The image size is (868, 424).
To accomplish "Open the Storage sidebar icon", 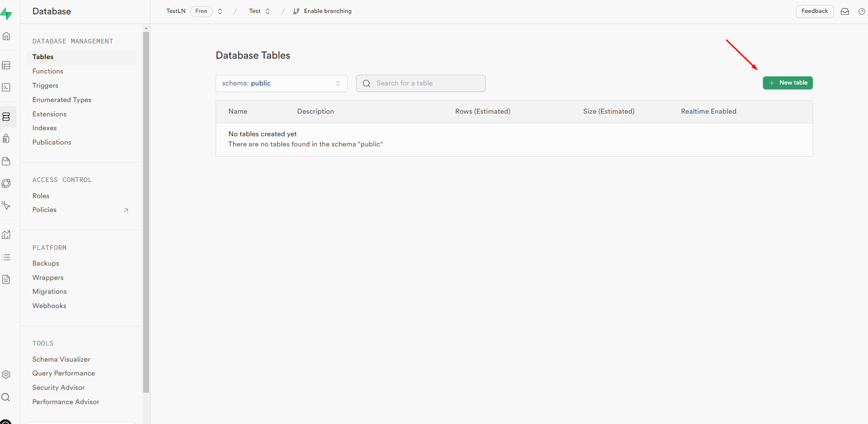I will click(6, 161).
